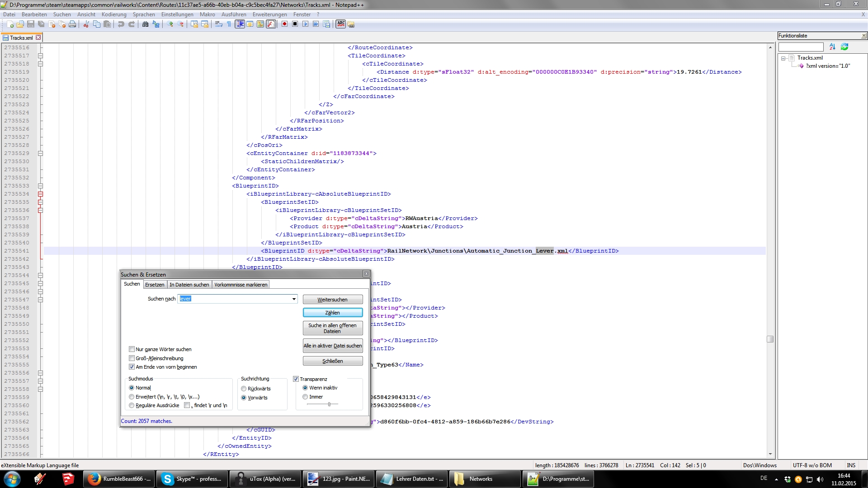Collapse Tracks.xml node in Funktionsliste

[783, 58]
